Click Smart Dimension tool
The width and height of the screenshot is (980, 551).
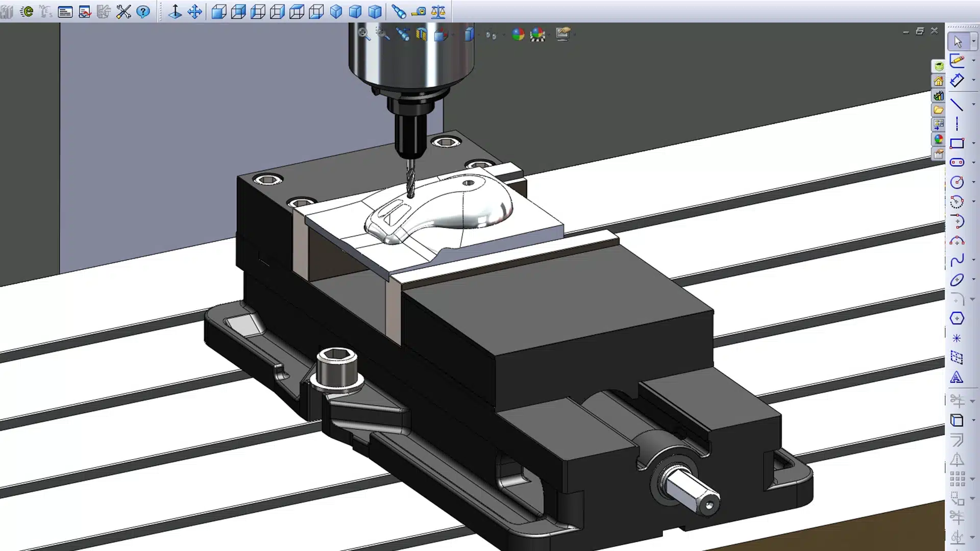click(x=957, y=80)
